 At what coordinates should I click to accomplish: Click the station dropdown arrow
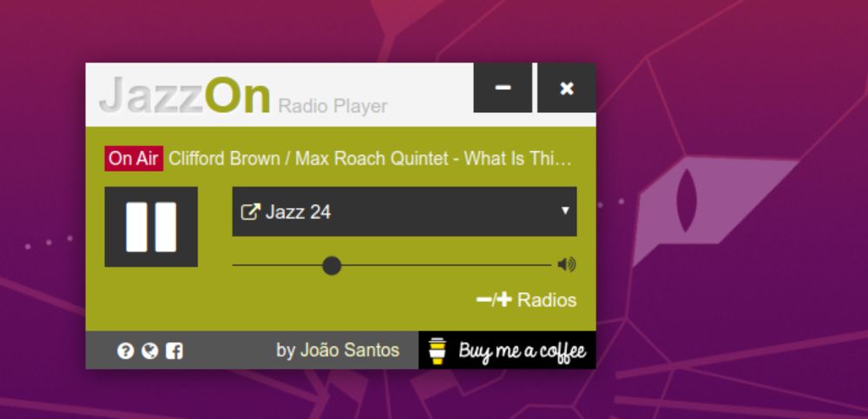tap(565, 210)
